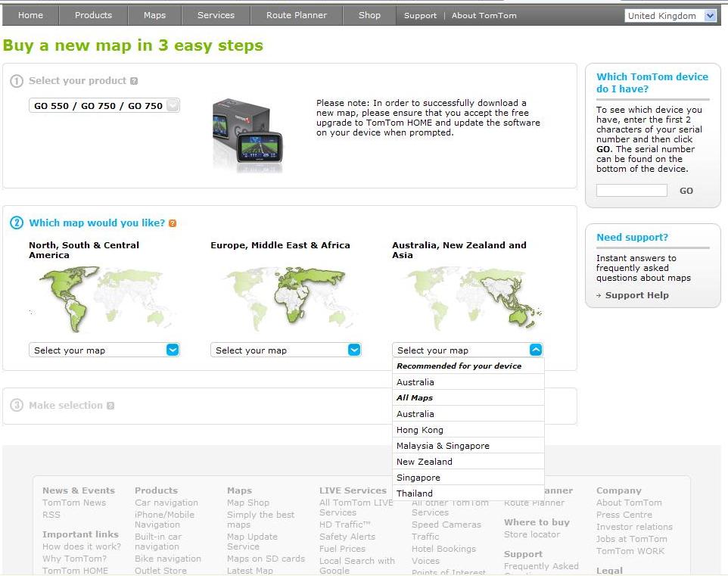Click the Fuel Prices footer link
Viewport: 728px width, 576px height.
coord(342,549)
